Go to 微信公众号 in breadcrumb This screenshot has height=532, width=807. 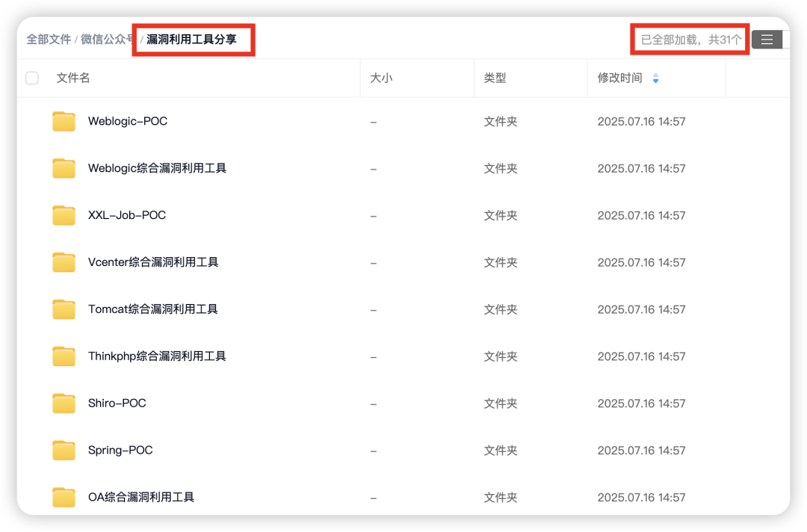[107, 39]
